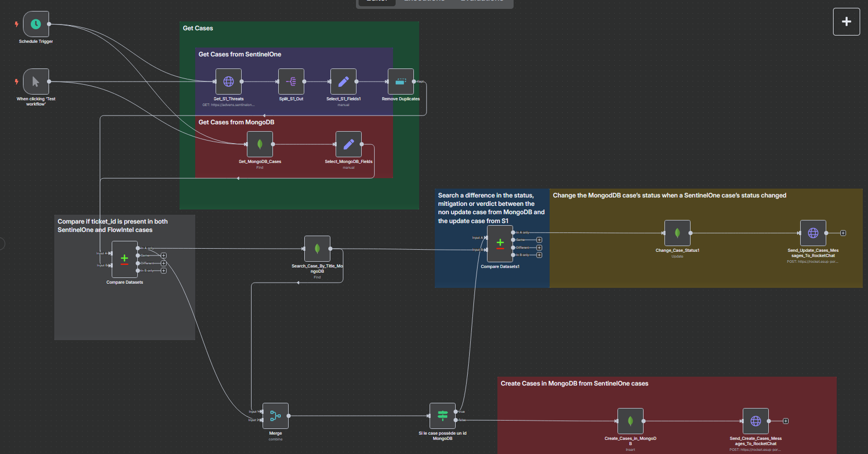The width and height of the screenshot is (868, 454).
Task: Click the add node plus button
Action: tap(847, 22)
